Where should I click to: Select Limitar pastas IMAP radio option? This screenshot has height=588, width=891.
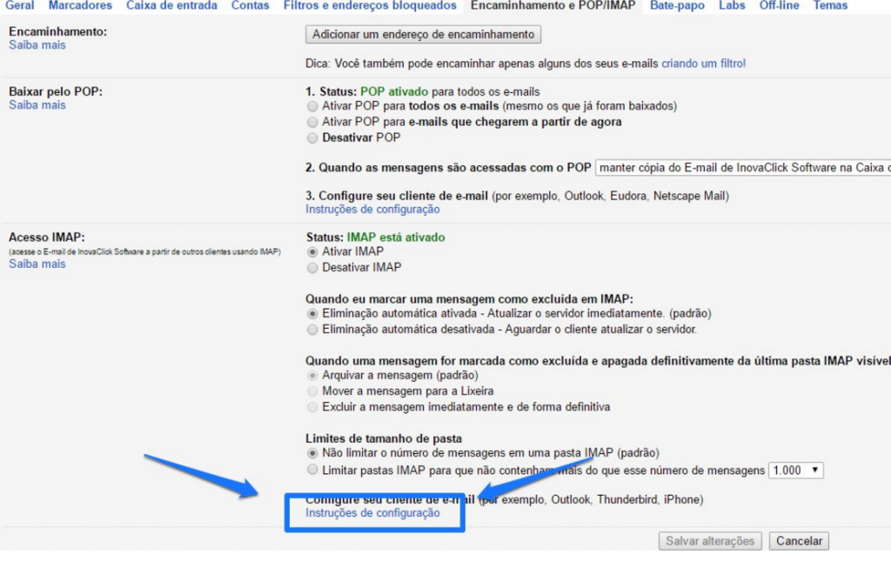tap(312, 470)
